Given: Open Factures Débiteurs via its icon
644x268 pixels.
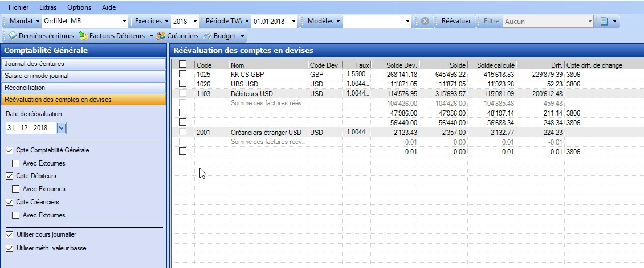Looking at the screenshot, I should pyautogui.click(x=83, y=36).
